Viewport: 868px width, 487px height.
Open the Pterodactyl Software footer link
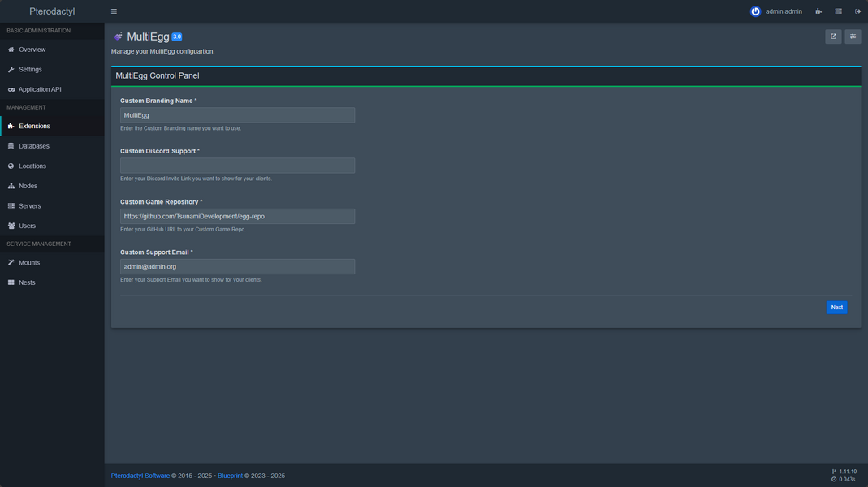(x=140, y=476)
